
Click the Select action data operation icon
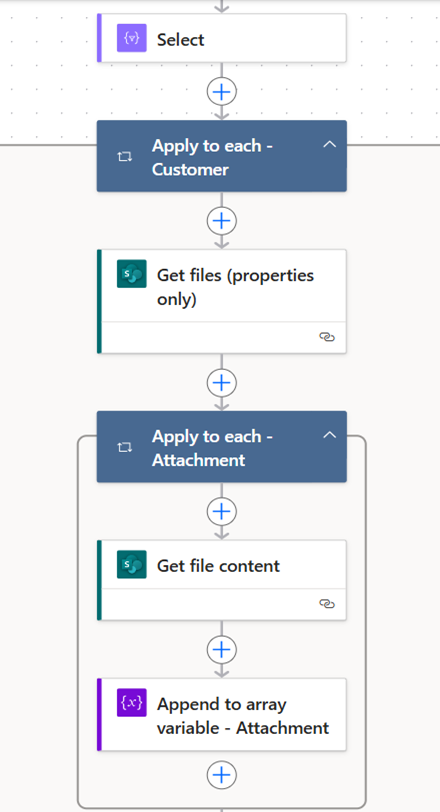pos(131,38)
